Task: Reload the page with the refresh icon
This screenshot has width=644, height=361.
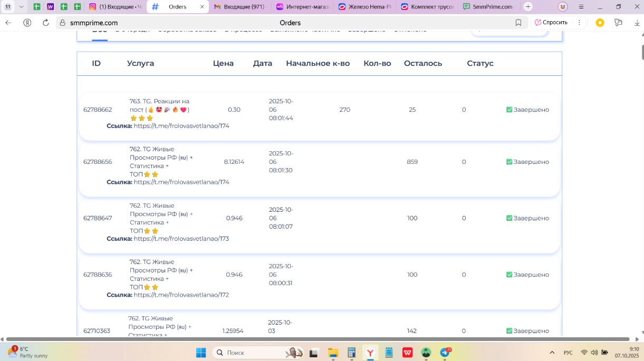Action: 46,23
